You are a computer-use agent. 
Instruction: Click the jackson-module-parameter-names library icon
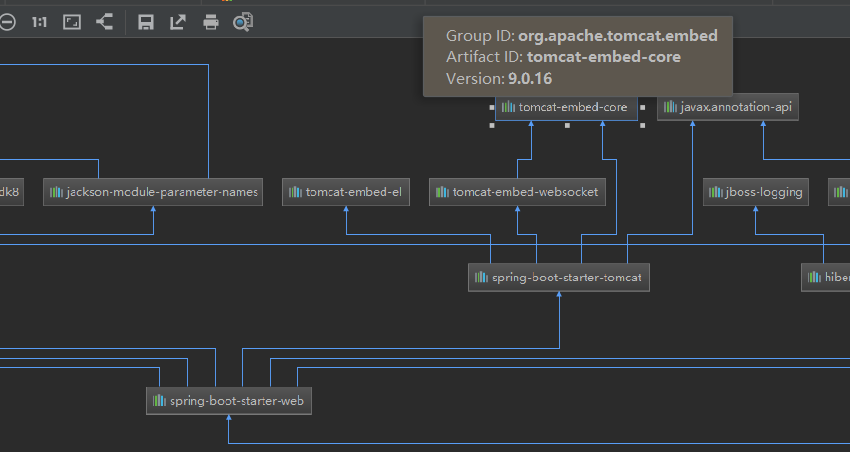(x=56, y=192)
